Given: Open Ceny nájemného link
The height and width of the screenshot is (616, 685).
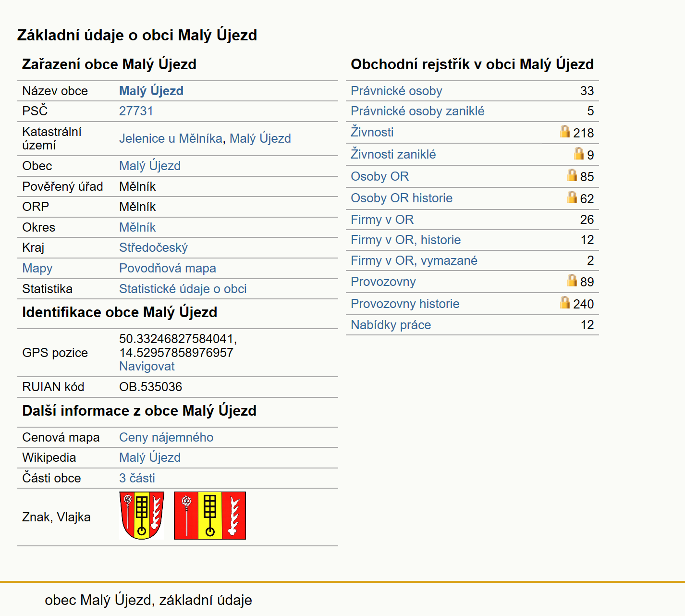Looking at the screenshot, I should (166, 437).
